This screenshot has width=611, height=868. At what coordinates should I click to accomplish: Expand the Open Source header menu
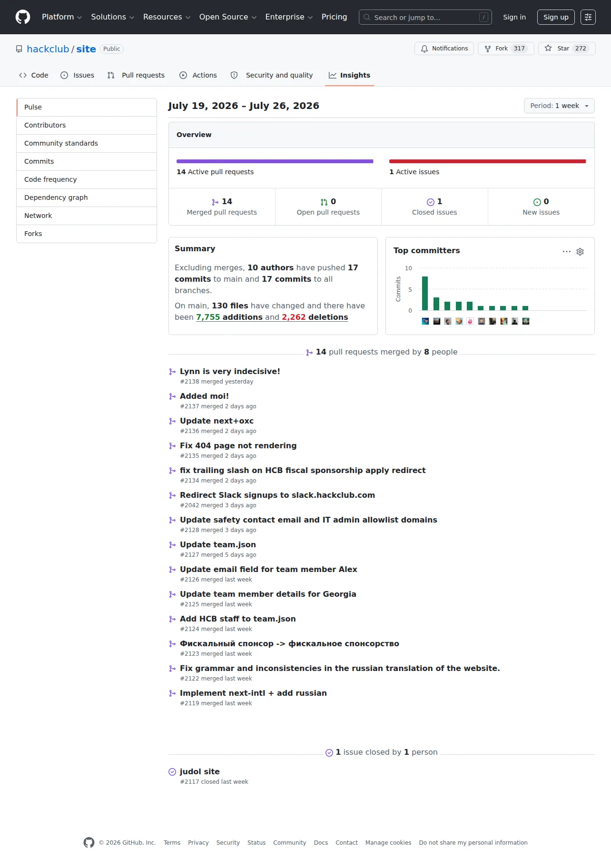pyautogui.click(x=228, y=17)
